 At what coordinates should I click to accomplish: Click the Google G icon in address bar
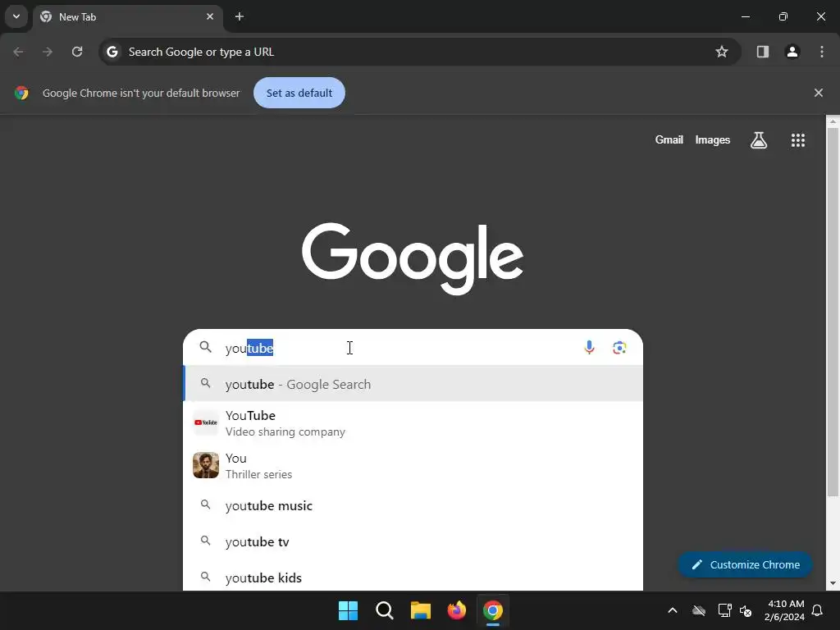click(x=112, y=52)
